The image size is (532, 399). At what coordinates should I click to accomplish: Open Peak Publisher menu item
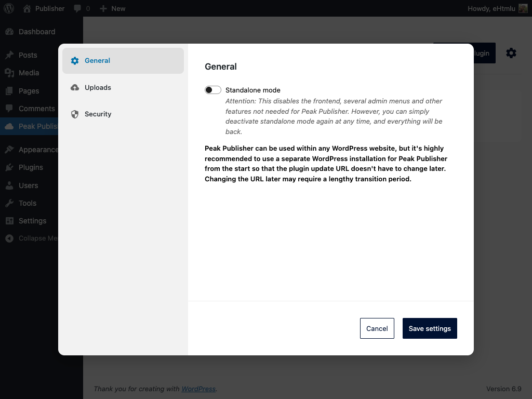29,126
